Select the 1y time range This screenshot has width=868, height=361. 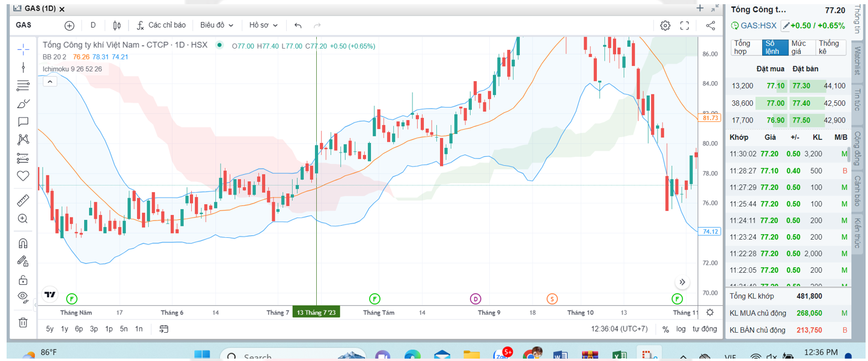64,329
